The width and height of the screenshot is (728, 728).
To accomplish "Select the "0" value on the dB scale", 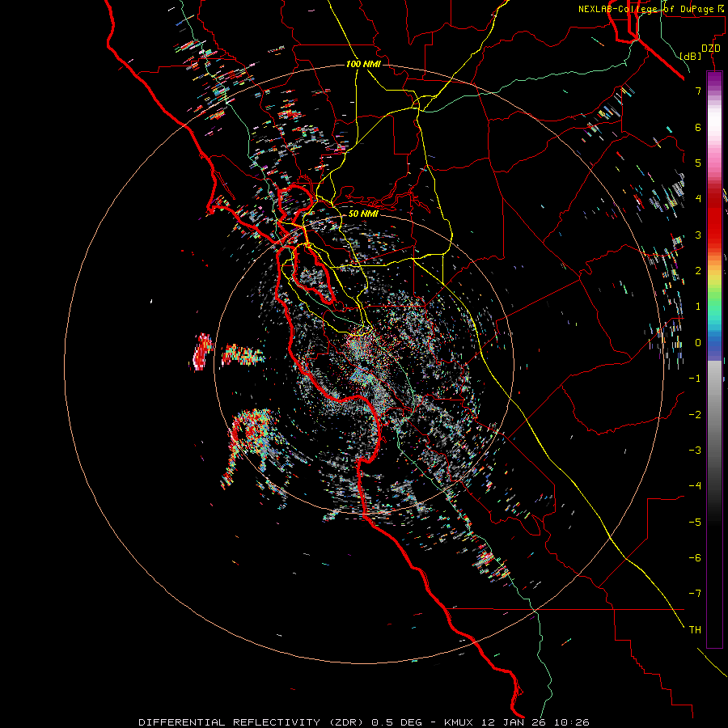I will pyautogui.click(x=698, y=343).
